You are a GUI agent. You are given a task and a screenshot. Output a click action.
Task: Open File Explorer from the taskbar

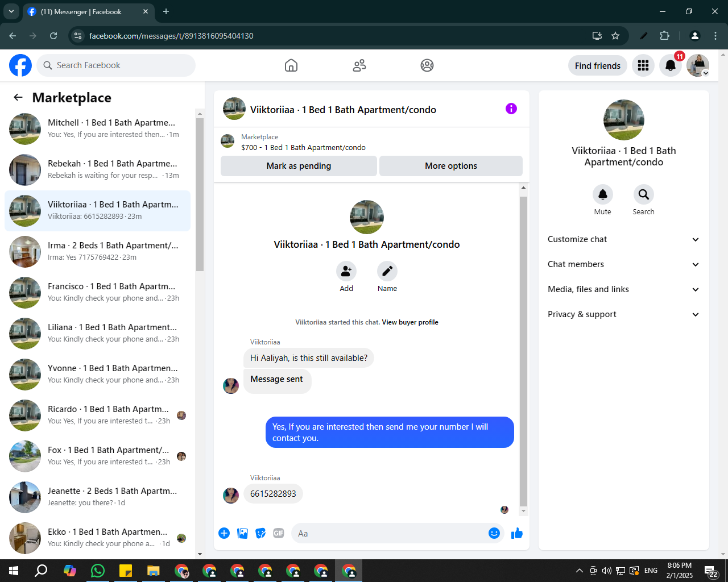[154, 571]
